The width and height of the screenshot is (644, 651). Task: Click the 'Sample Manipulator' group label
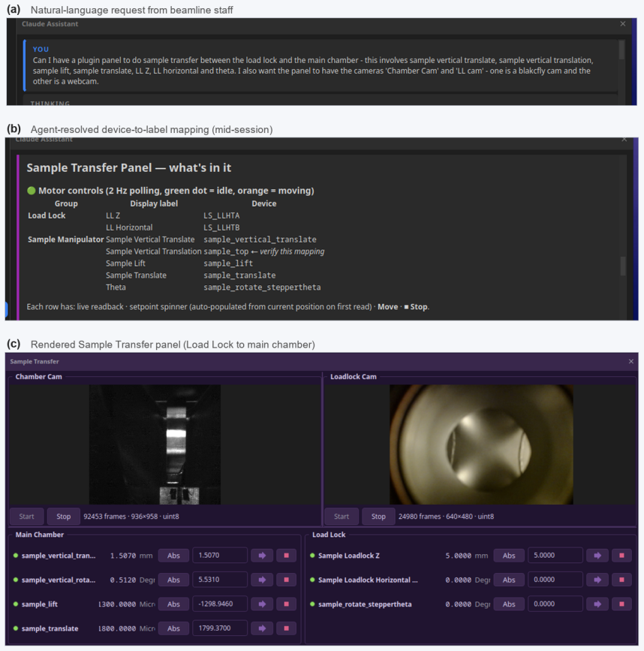coord(65,239)
